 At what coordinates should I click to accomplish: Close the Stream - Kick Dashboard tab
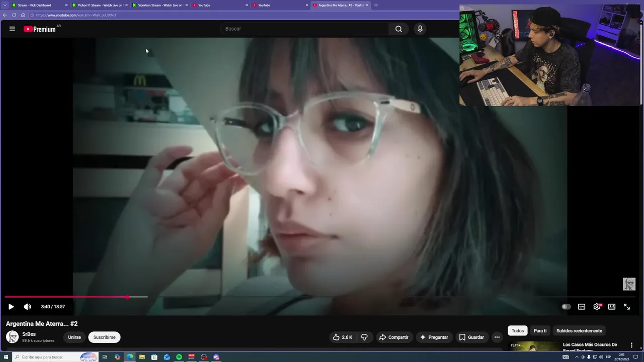[x=66, y=5]
